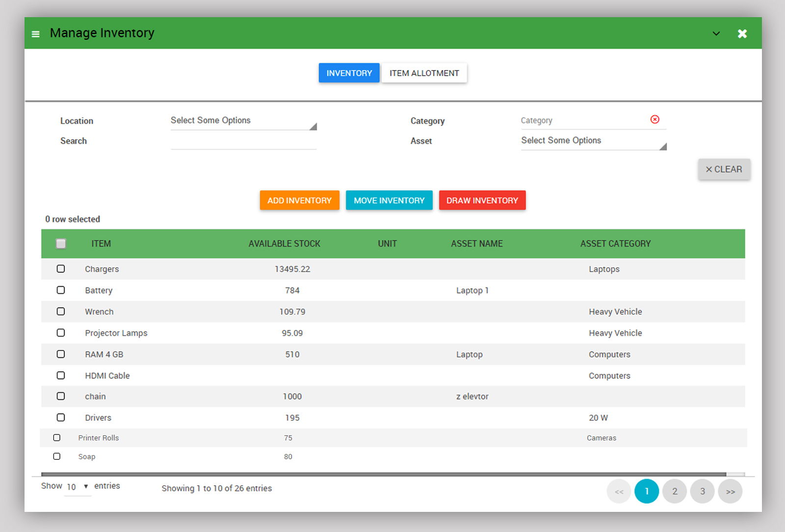This screenshot has height=532, width=785.
Task: Click the MOVE INVENTORY button
Action: click(x=389, y=201)
